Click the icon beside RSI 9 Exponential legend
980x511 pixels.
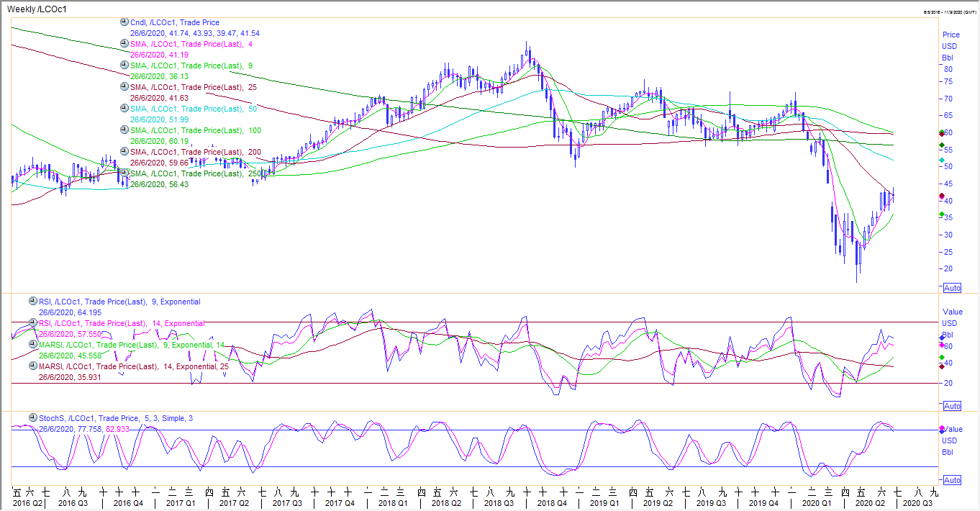pyautogui.click(x=32, y=302)
